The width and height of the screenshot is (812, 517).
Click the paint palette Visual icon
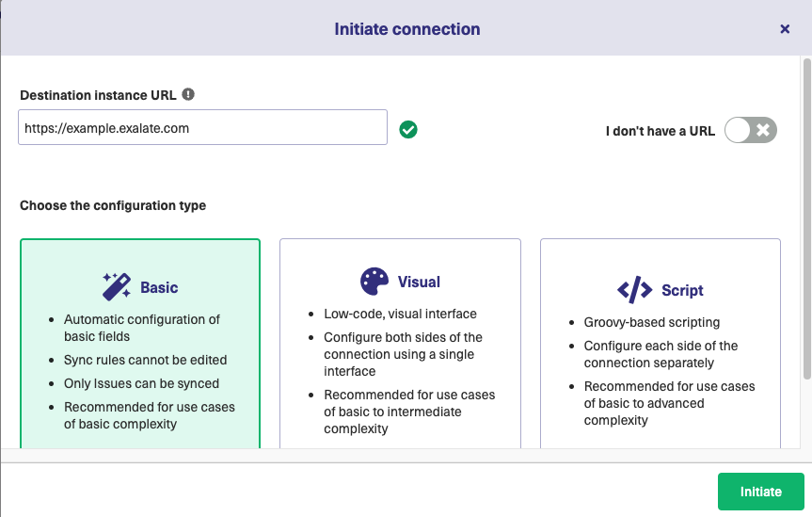click(374, 282)
